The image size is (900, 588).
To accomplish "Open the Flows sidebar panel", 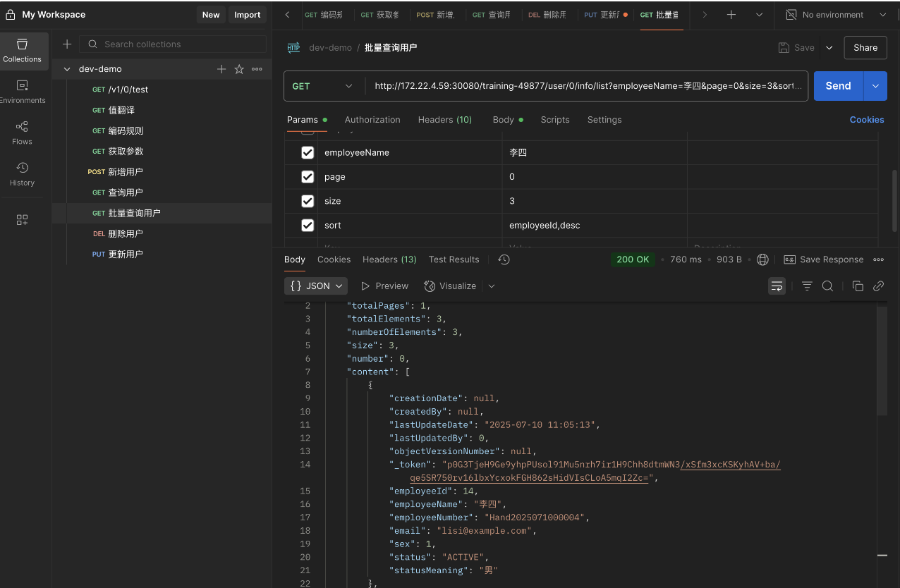I will pyautogui.click(x=22, y=132).
